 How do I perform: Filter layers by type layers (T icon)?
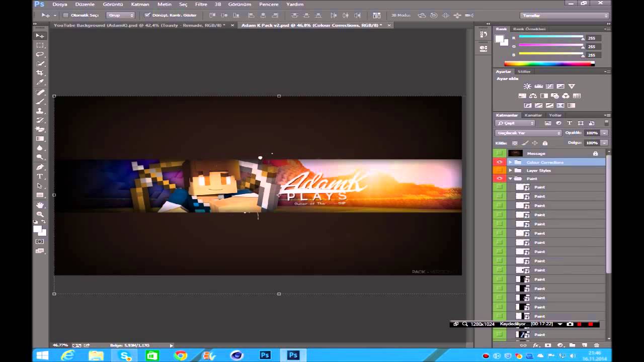570,123
